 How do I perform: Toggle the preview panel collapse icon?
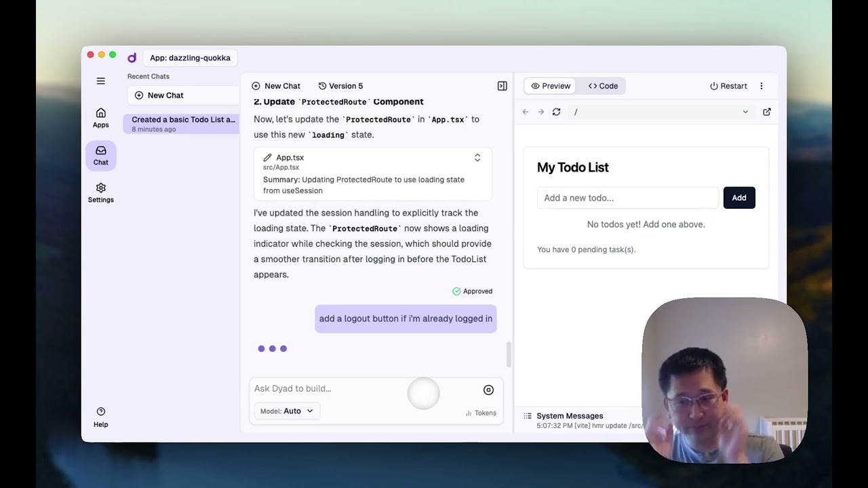pos(502,86)
